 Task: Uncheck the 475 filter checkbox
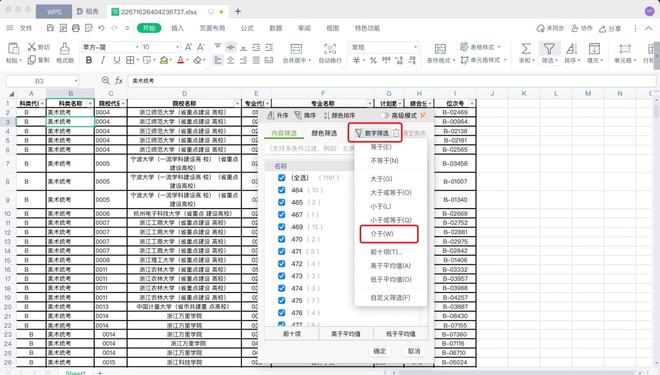pos(282,301)
